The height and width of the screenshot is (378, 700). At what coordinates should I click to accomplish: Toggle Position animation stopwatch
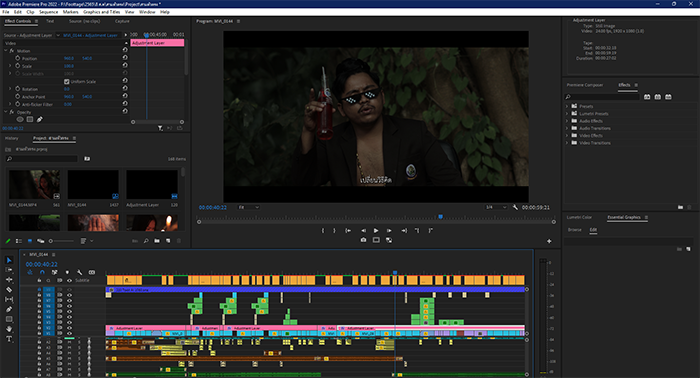pyautogui.click(x=18, y=58)
